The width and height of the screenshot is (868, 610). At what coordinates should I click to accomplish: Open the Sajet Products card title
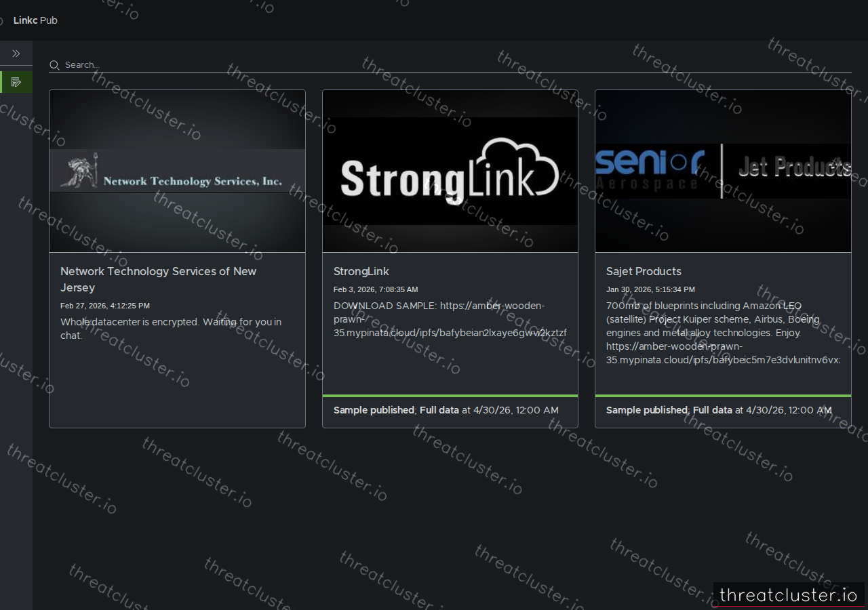644,271
